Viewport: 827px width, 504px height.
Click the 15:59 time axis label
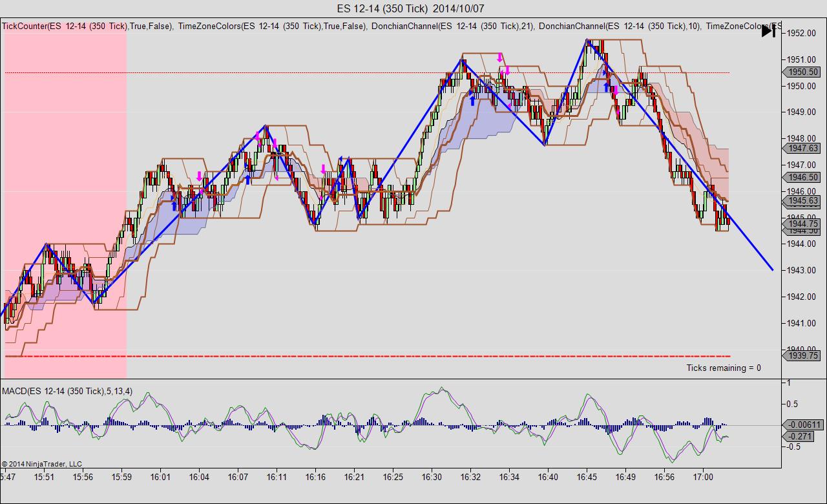coord(121,477)
